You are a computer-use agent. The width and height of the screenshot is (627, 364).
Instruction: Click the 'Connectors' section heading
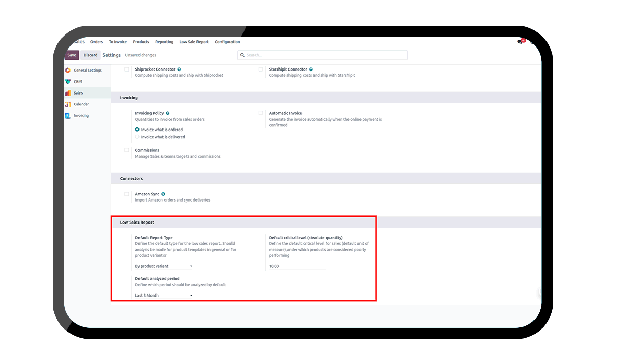coord(132,179)
